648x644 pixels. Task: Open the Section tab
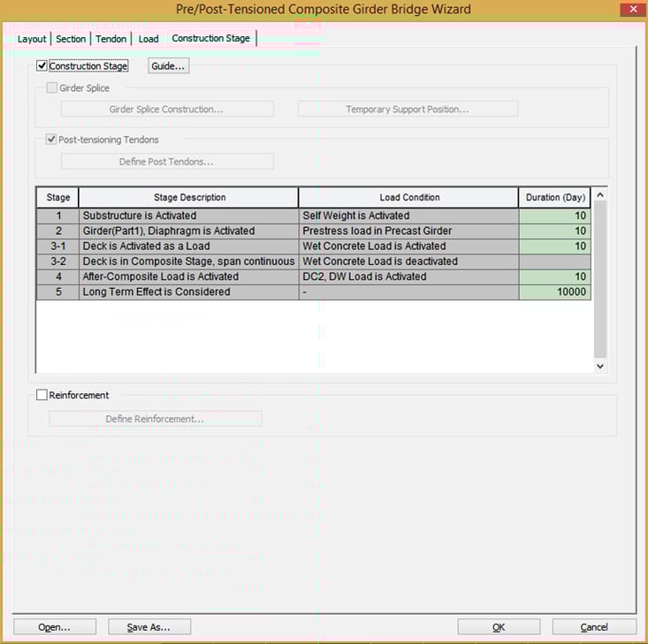[71, 39]
